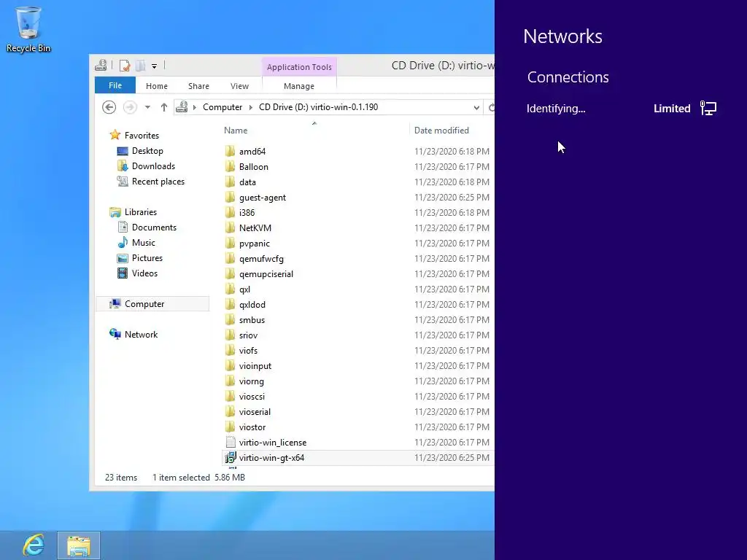Click CD Drive (D:) breadcrumb segment

pyautogui.click(x=318, y=107)
